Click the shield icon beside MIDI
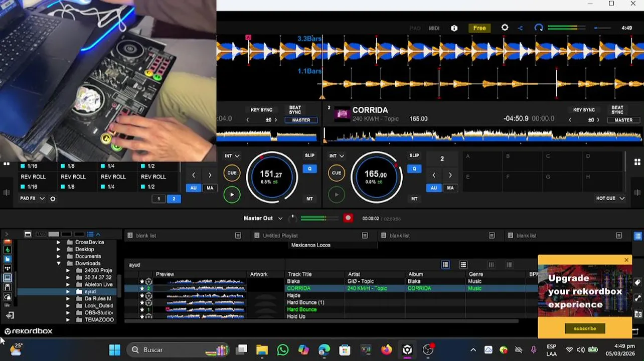Screen dimensions: 644x361 [454, 28]
